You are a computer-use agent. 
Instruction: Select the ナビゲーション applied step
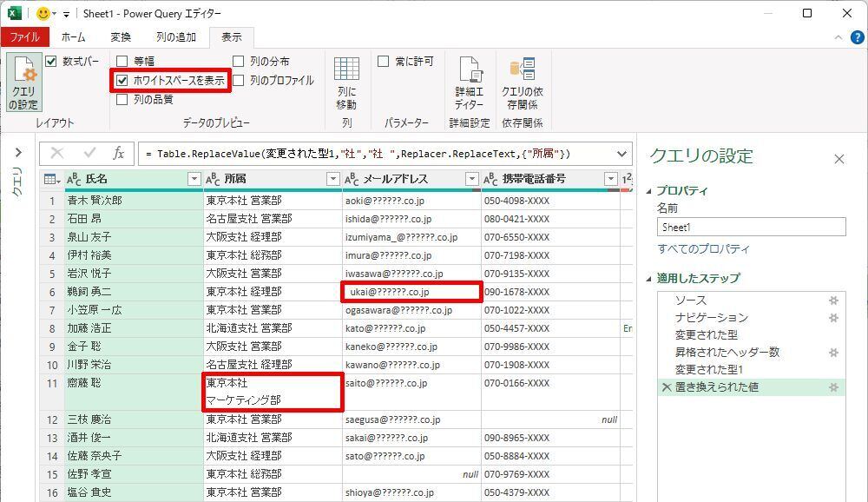point(711,318)
